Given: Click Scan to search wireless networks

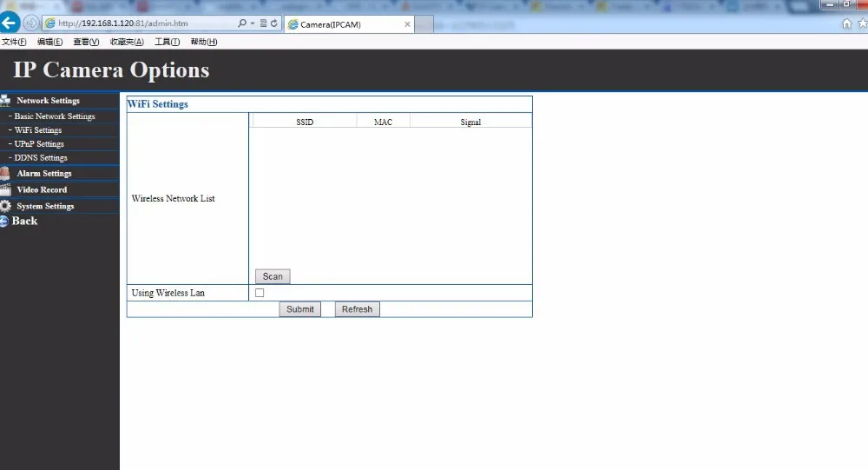Looking at the screenshot, I should tap(273, 276).
